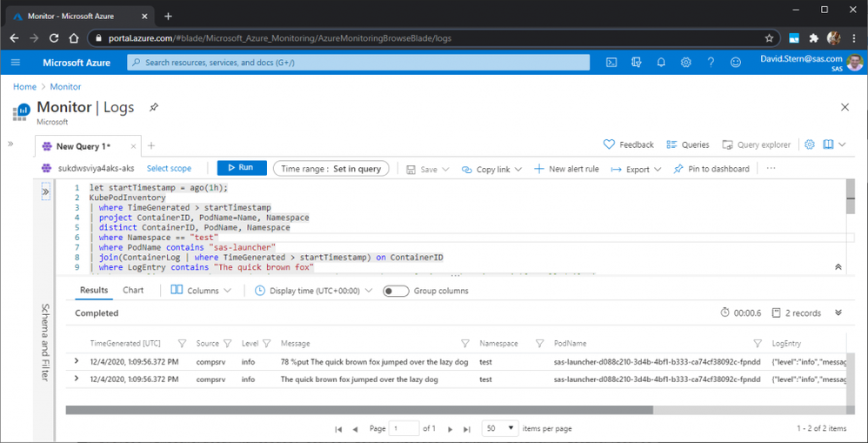Filter the Source column

click(x=227, y=343)
